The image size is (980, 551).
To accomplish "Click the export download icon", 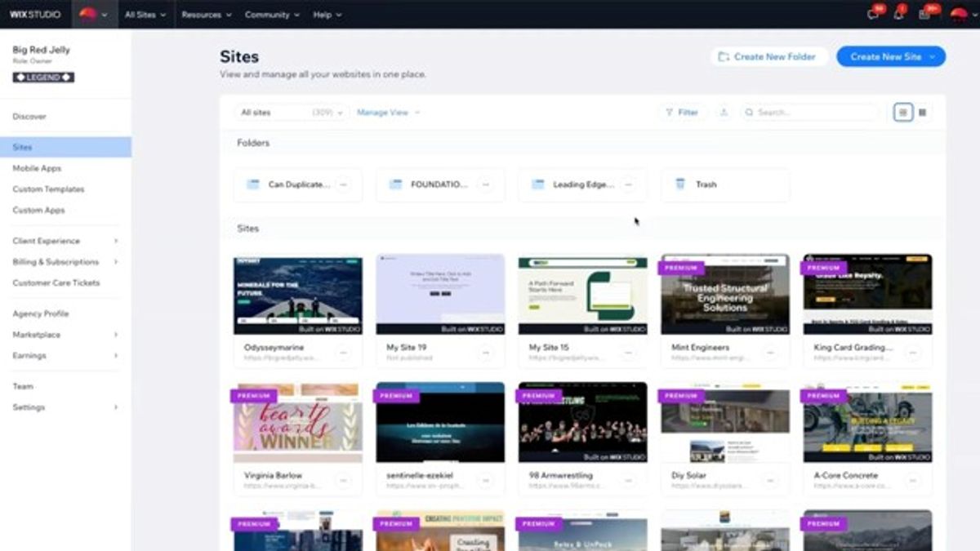I will 724,113.
